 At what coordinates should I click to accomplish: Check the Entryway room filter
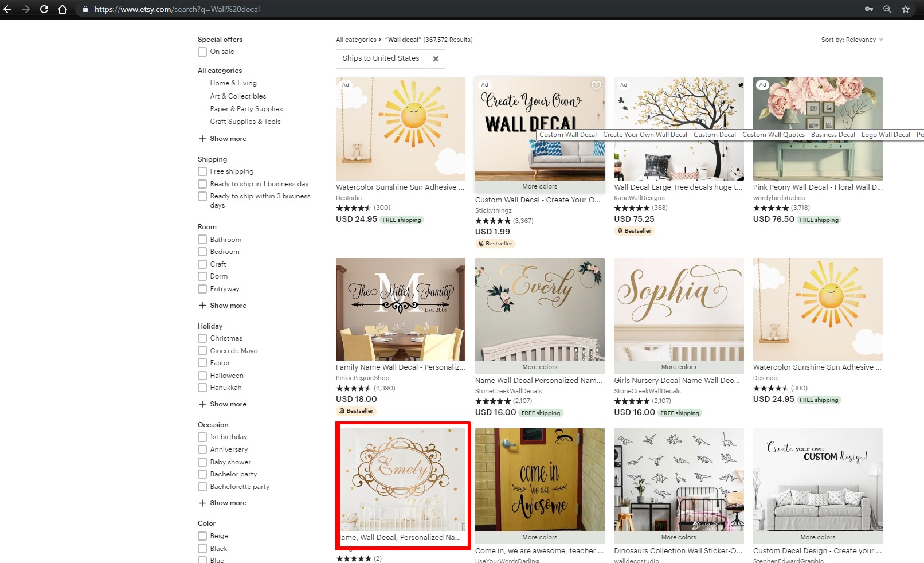tap(202, 289)
